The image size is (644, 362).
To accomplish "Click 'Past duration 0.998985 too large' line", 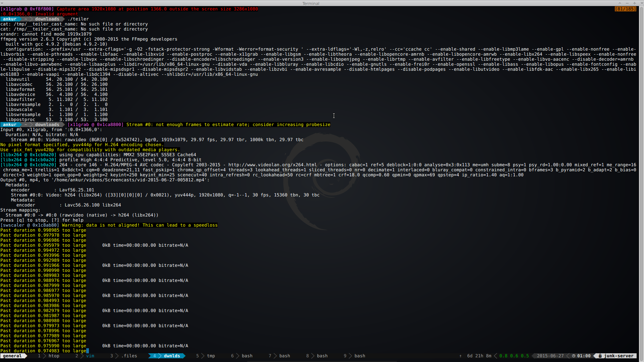I will tap(43, 230).
